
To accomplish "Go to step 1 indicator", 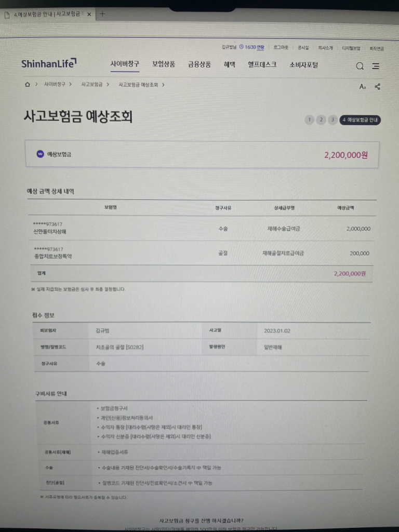I will 310,120.
